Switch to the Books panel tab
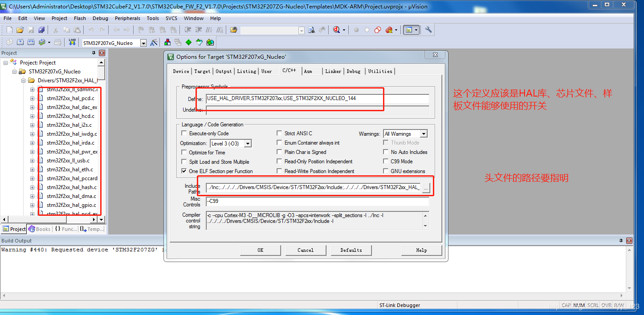Screen dimensions: 644x315 [x=40, y=229]
